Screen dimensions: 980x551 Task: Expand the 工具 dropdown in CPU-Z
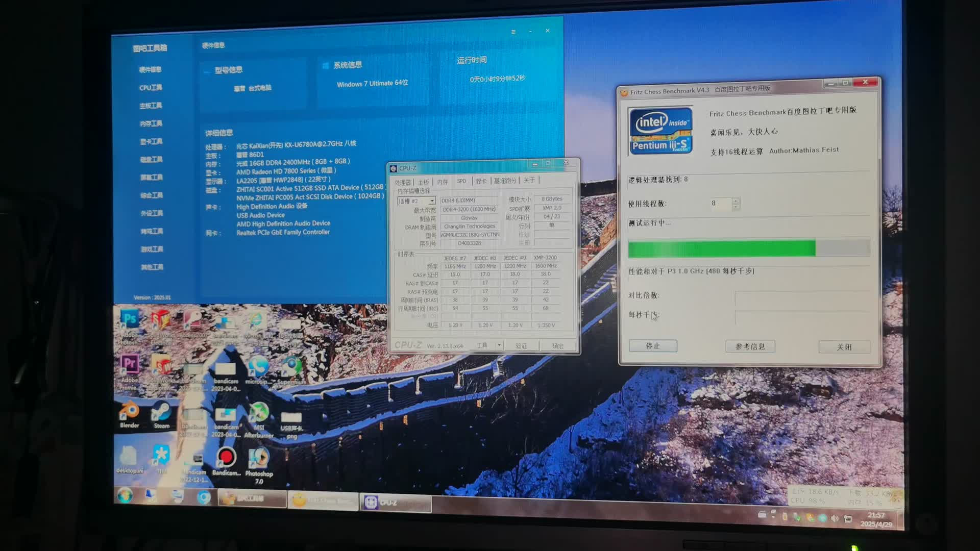click(x=499, y=345)
